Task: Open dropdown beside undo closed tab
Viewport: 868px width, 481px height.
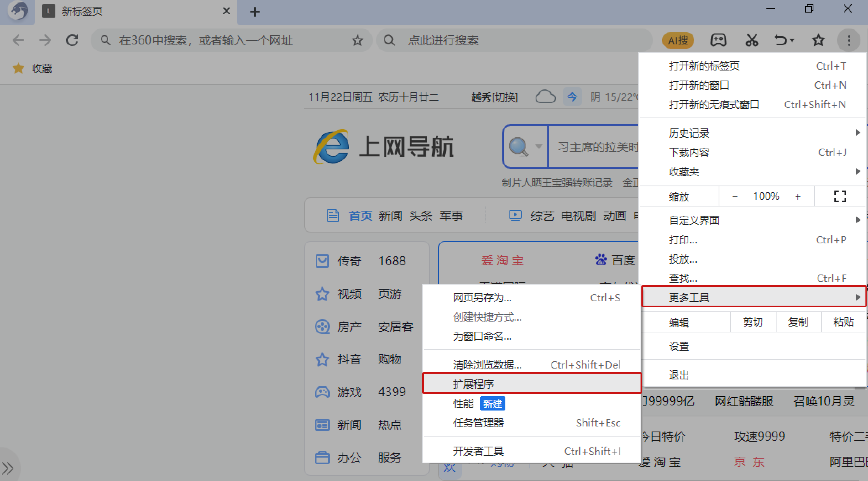Action: 792,41
